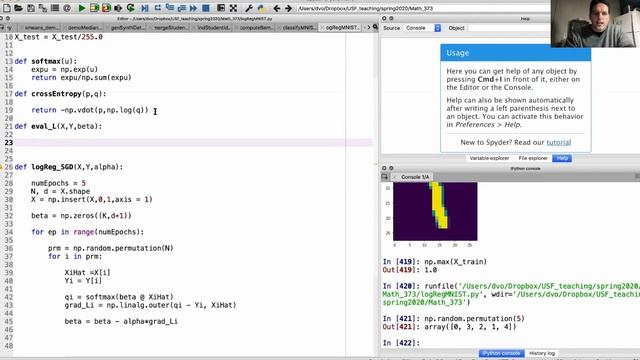Run the current selection icon

pos(118,8)
